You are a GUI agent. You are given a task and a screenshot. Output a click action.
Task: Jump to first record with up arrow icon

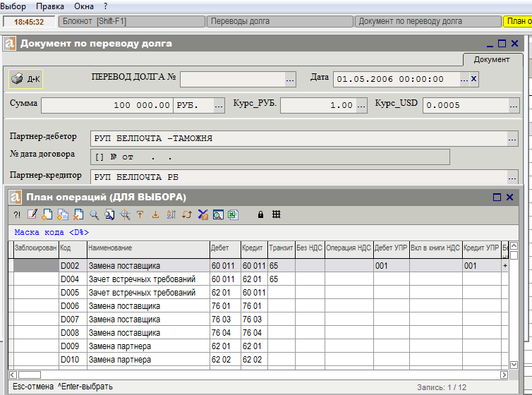(140, 214)
